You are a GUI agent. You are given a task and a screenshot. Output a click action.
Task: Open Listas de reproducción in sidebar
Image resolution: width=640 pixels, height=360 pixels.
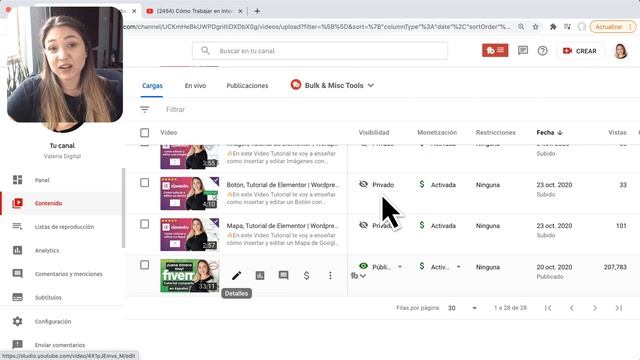pyautogui.click(x=61, y=227)
